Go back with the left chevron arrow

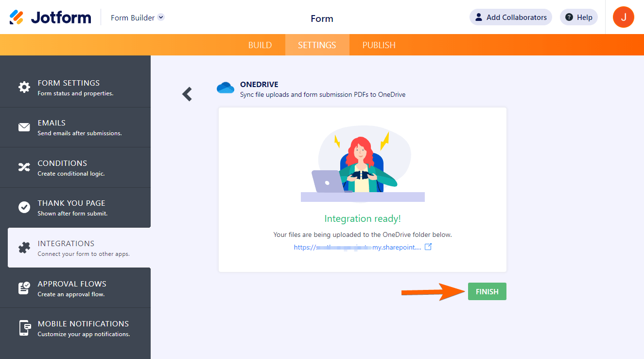pos(187,94)
